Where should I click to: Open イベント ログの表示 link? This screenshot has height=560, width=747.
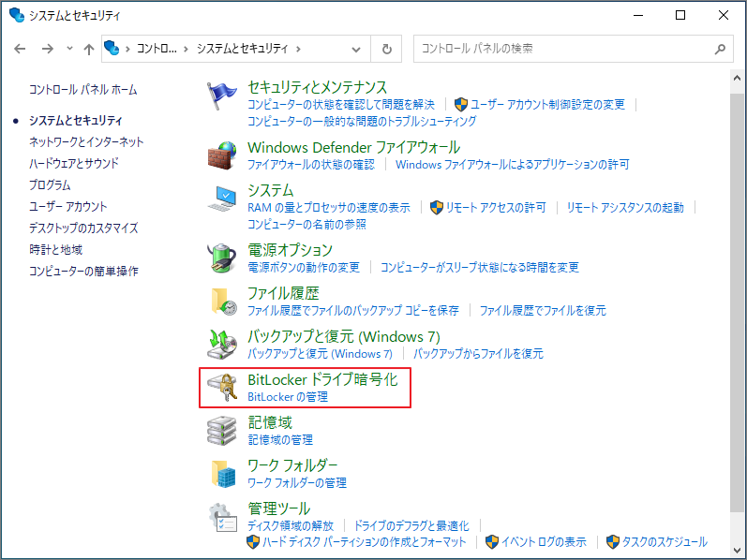pyautogui.click(x=543, y=542)
